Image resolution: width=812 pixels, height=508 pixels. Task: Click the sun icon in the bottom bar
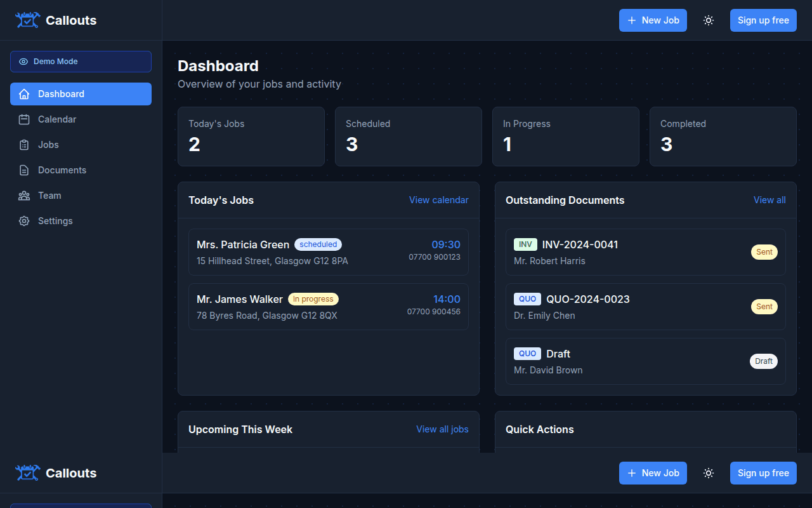[709, 473]
